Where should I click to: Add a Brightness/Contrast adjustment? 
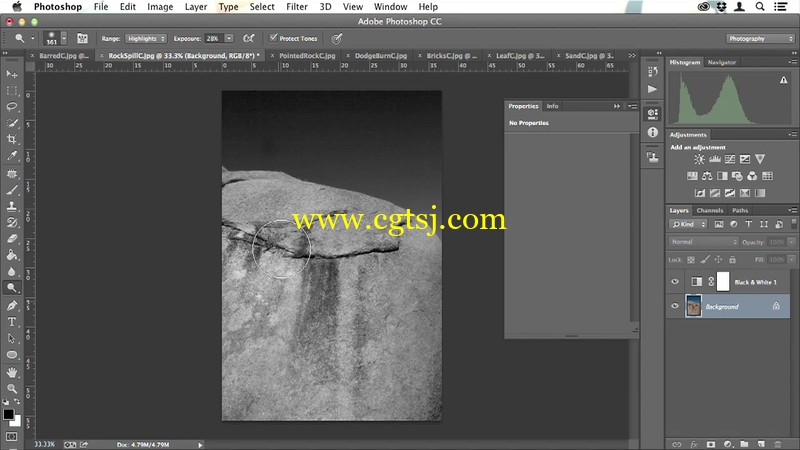[x=699, y=159]
